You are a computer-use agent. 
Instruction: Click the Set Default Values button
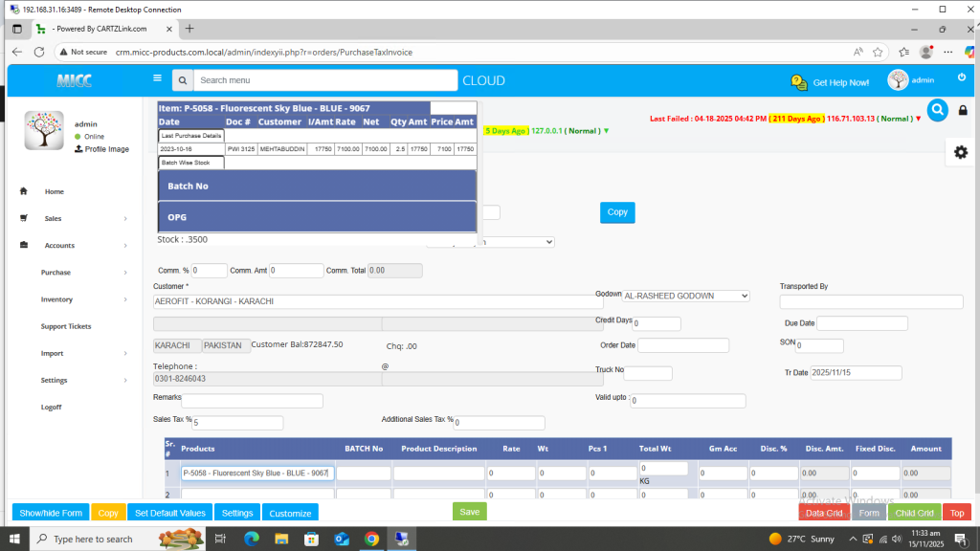[168, 513]
